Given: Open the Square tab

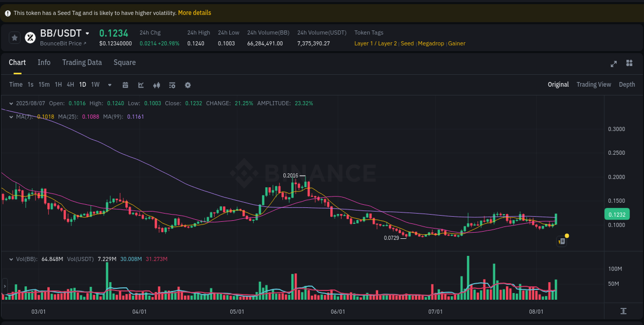Looking at the screenshot, I should pos(124,62).
